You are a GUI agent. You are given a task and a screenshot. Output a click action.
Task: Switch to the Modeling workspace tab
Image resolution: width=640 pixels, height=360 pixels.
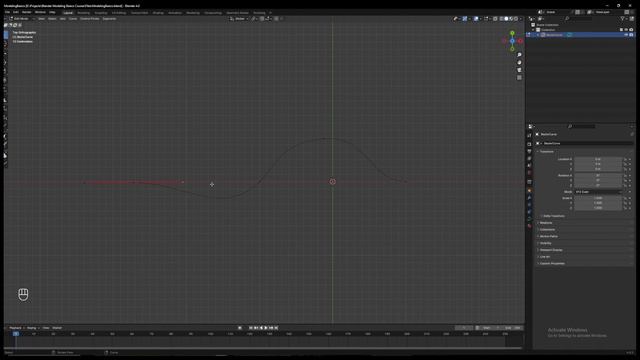(83, 13)
